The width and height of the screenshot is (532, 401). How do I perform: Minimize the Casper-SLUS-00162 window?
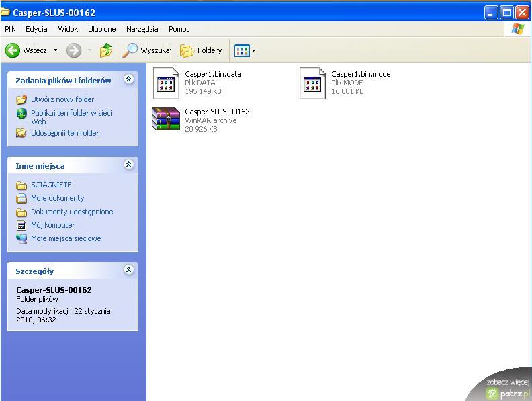coord(491,13)
